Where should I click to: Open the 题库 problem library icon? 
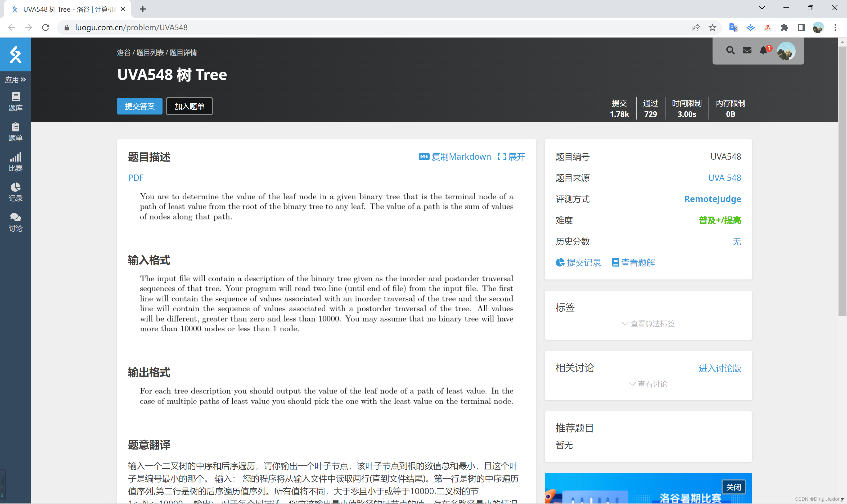coord(15,101)
